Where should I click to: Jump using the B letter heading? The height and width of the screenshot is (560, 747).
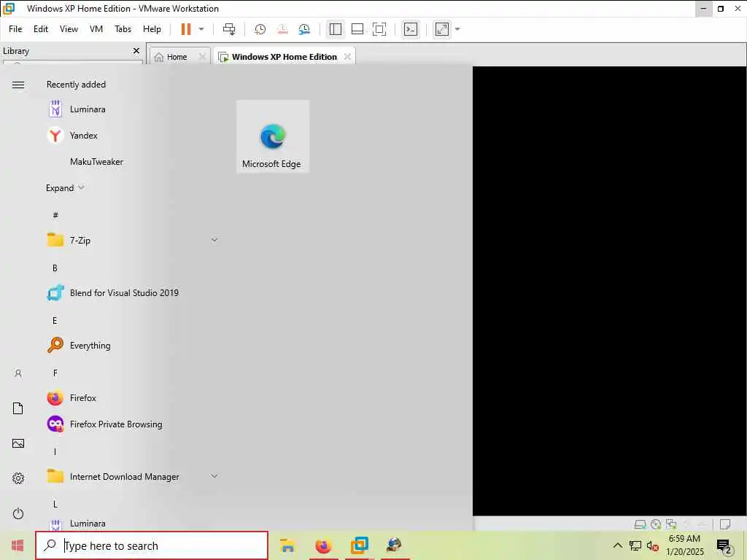55,268
